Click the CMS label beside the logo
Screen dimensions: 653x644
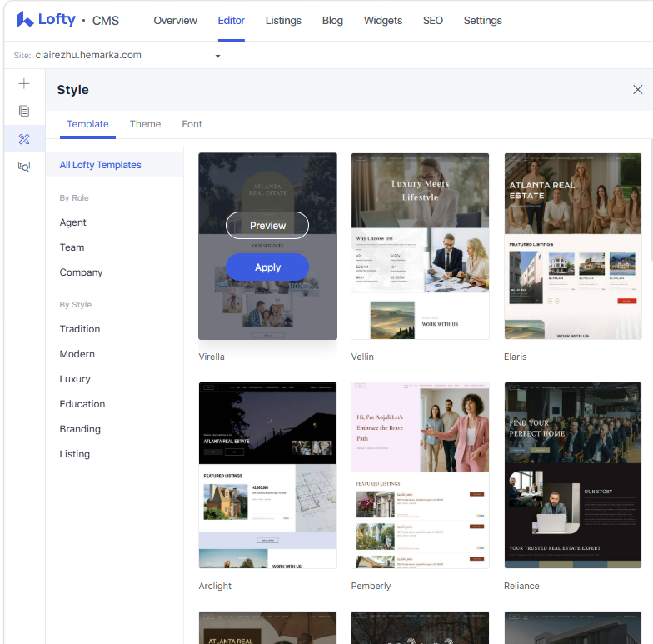(105, 20)
